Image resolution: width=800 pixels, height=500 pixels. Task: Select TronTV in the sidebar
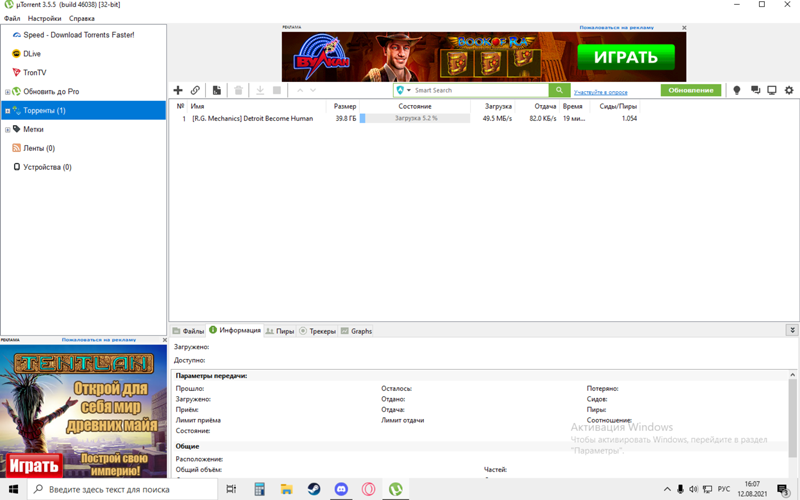pyautogui.click(x=34, y=72)
